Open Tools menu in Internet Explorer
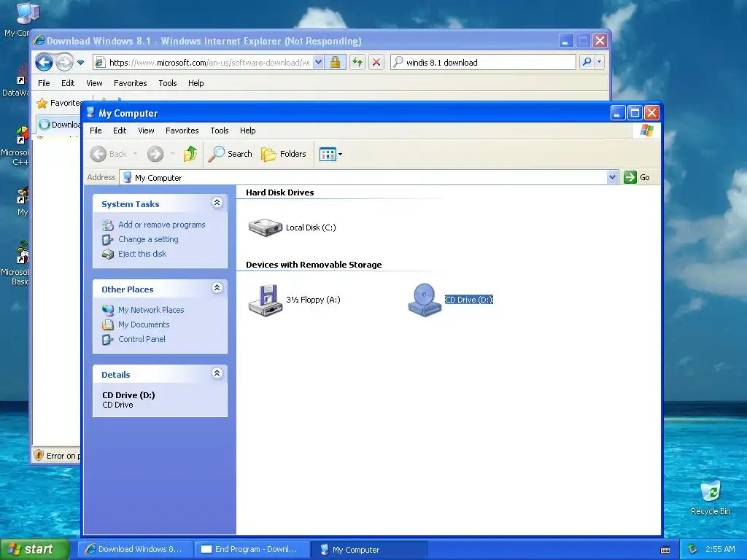 tap(168, 83)
